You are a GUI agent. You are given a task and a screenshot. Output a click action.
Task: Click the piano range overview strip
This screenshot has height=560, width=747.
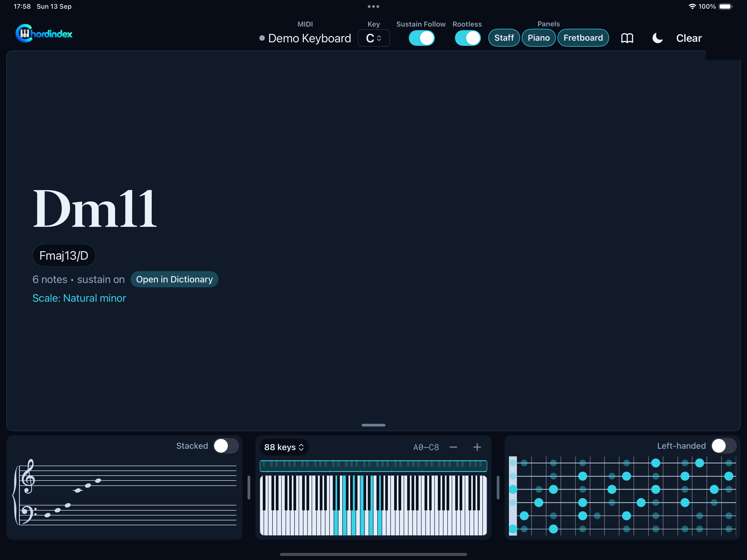(373, 466)
